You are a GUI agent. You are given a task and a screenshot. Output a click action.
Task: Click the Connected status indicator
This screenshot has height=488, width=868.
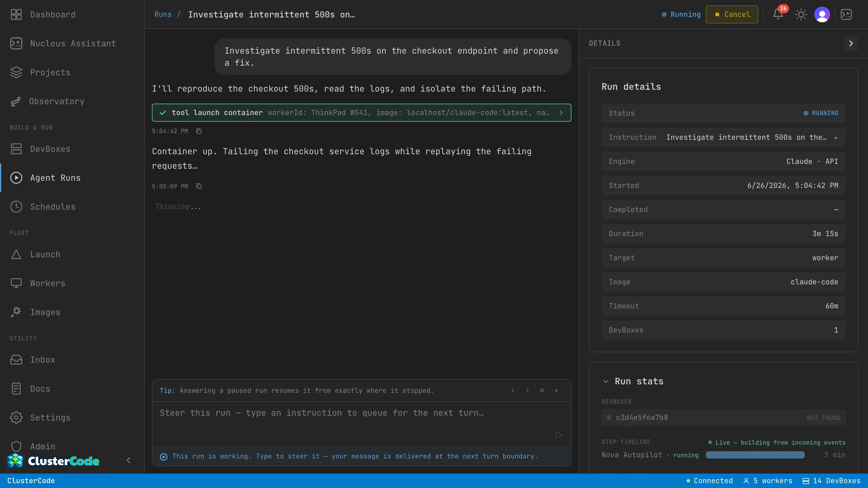710,481
